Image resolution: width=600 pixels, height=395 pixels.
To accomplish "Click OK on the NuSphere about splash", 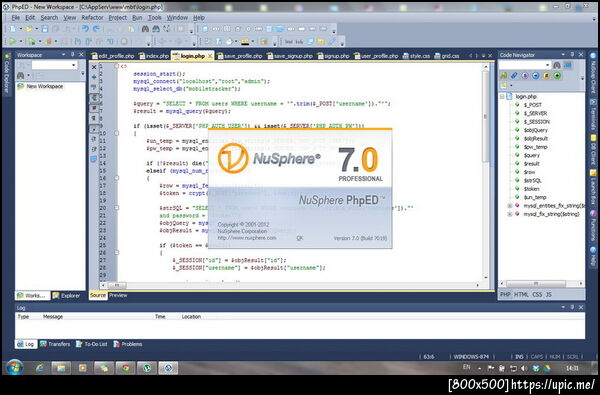I will click(x=300, y=238).
